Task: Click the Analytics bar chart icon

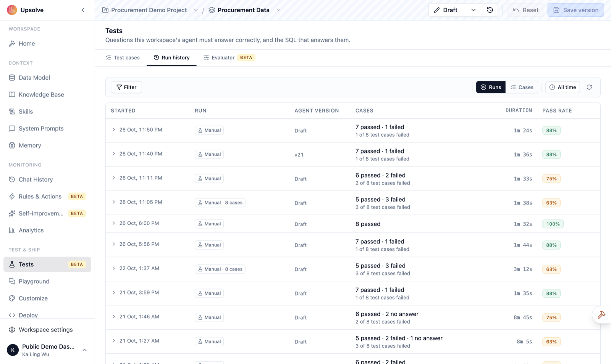Action: coord(12,230)
